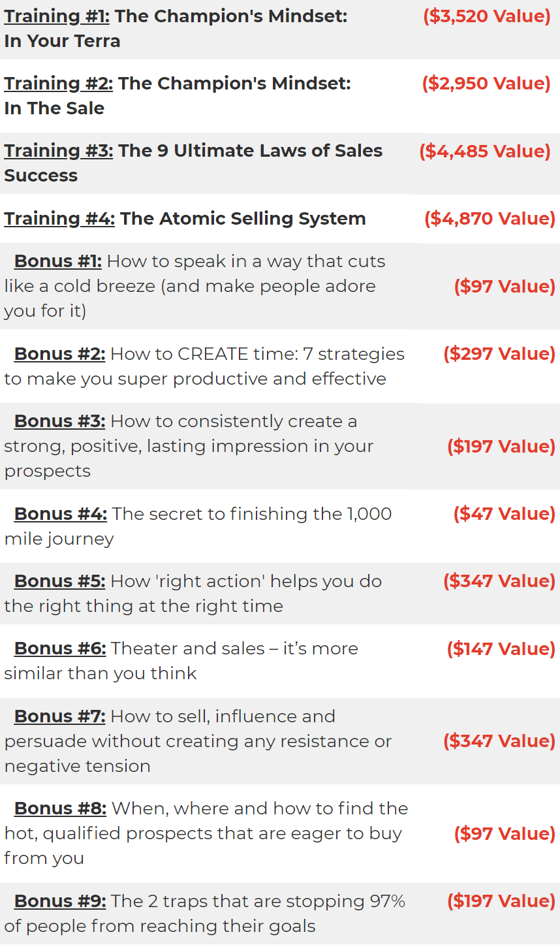Open the underlined "Bonus #1:" label
The width and height of the screenshot is (560, 945).
(58, 261)
